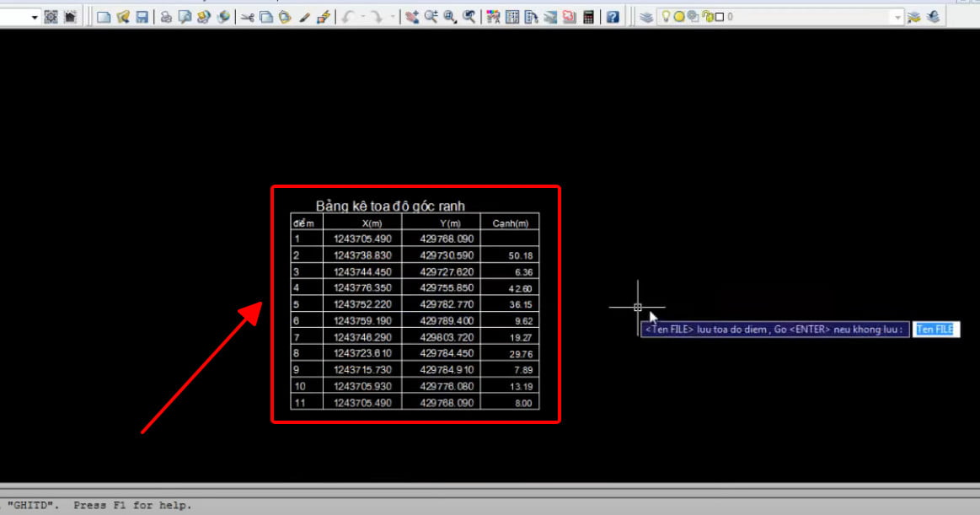The image size is (980, 515).
Task: Launch the QuickCalc calculator
Action: (588, 17)
